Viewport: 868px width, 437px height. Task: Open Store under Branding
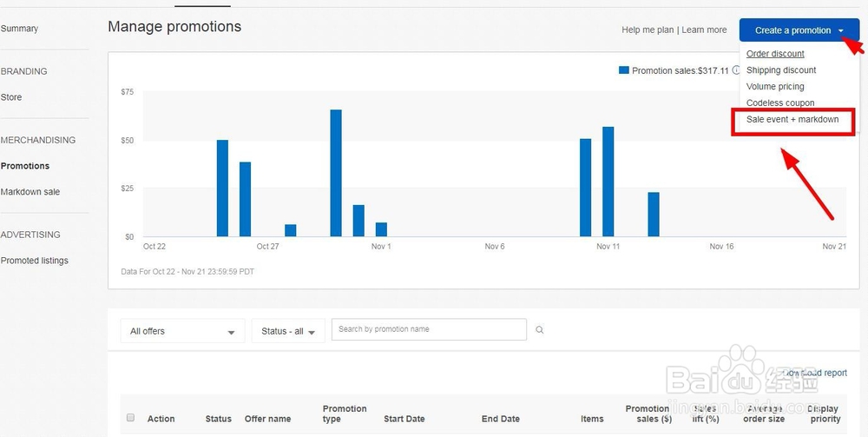(x=11, y=97)
